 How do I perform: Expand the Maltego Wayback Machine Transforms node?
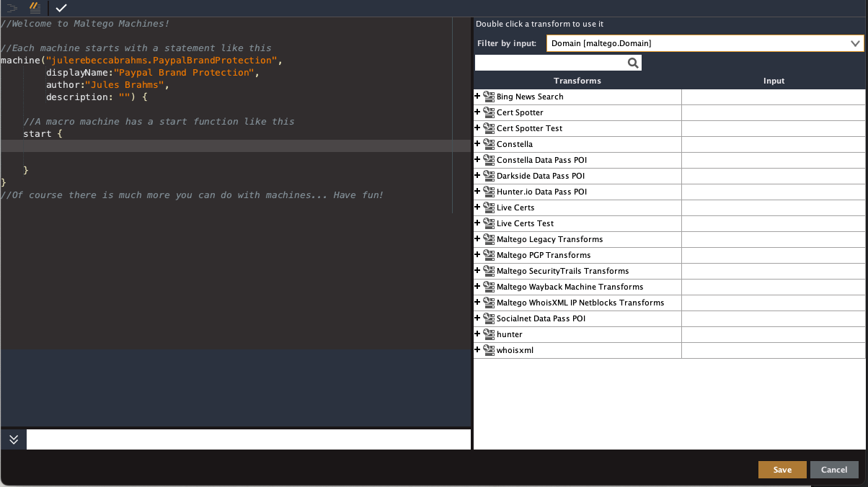pyautogui.click(x=477, y=287)
